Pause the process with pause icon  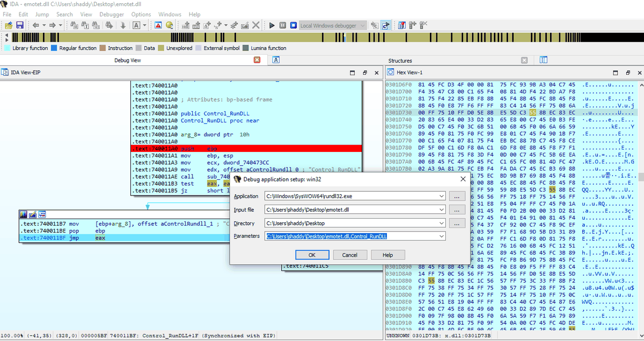pos(283,25)
